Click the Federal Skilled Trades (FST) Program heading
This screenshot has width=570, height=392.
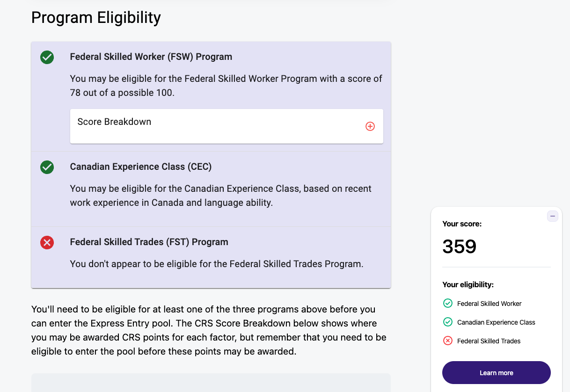(149, 242)
